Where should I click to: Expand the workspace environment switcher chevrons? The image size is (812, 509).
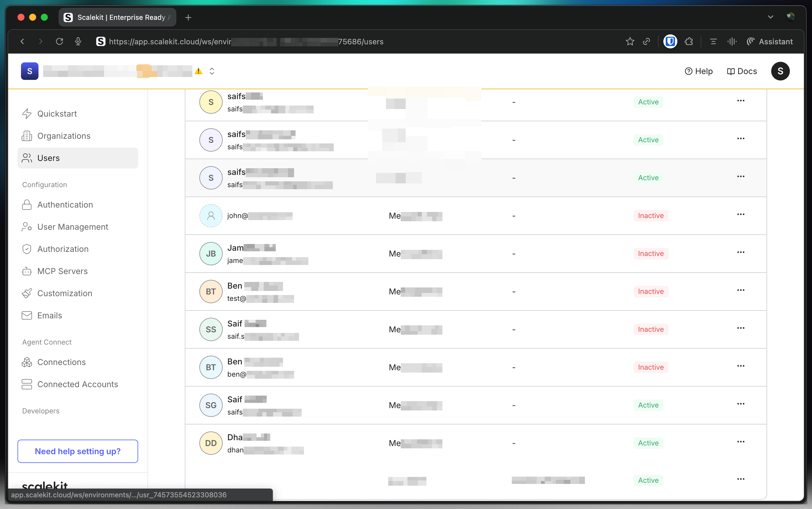(212, 71)
